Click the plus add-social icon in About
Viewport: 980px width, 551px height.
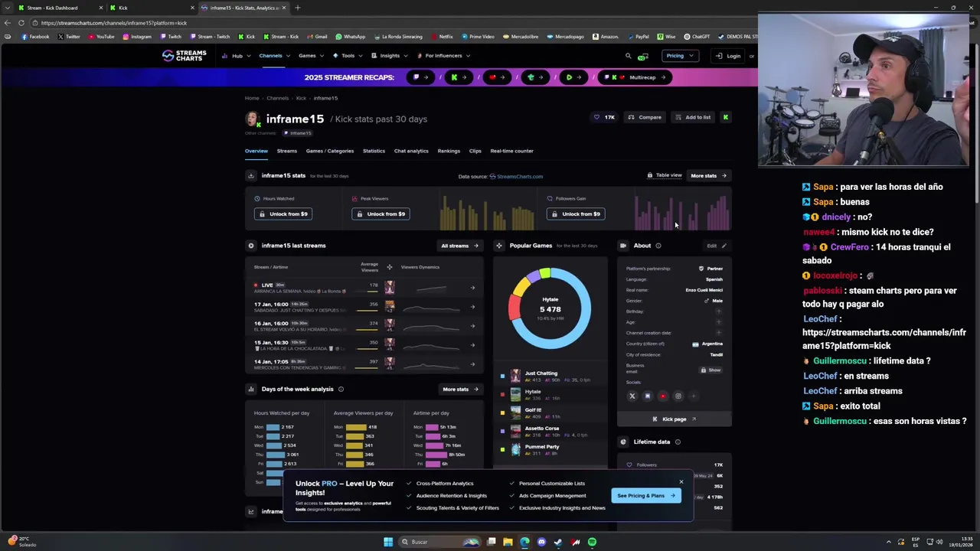[693, 396]
